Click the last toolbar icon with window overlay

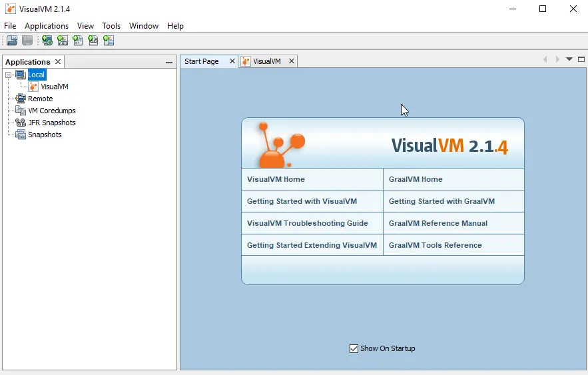click(109, 40)
